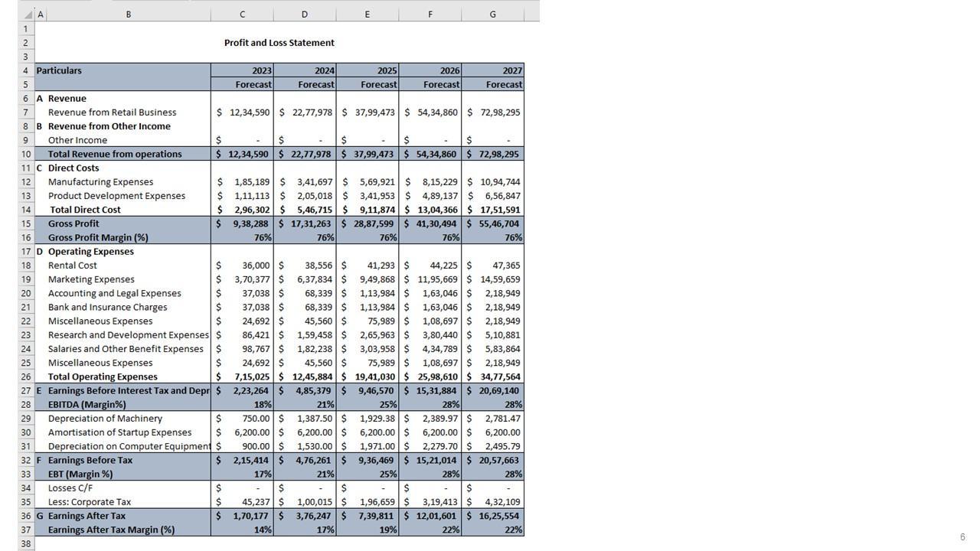Click the Less: Corporate Tax label
Image resolution: width=980 pixels, height=551 pixels.
pyautogui.click(x=89, y=502)
